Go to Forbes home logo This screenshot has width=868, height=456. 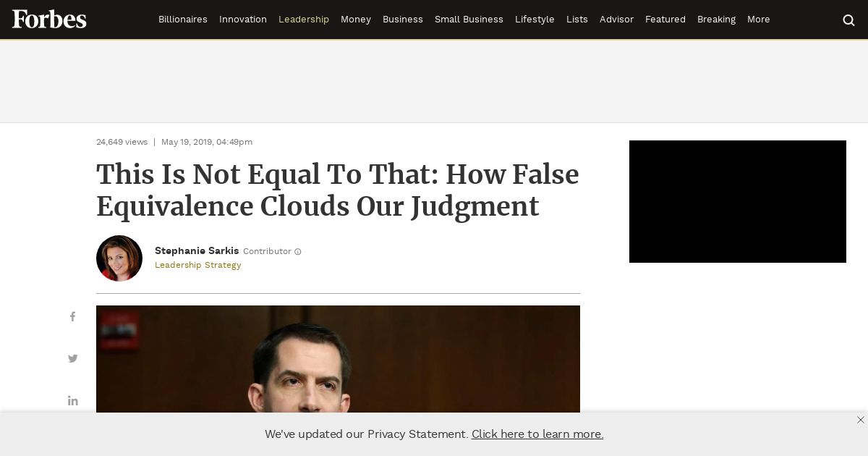pos(49,20)
